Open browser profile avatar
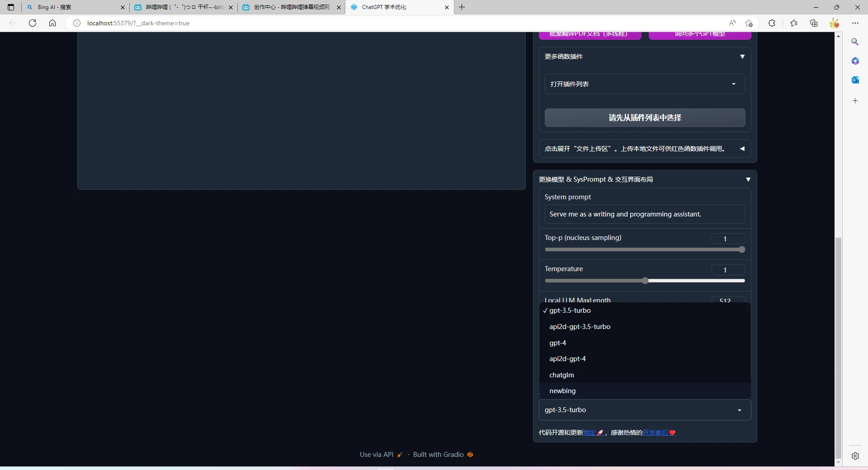Screen dimensions: 868x470 [835, 23]
